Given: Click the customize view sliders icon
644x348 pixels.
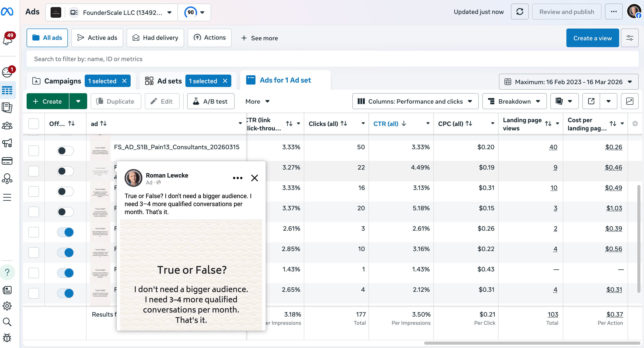Looking at the screenshot, I should coord(630,38).
